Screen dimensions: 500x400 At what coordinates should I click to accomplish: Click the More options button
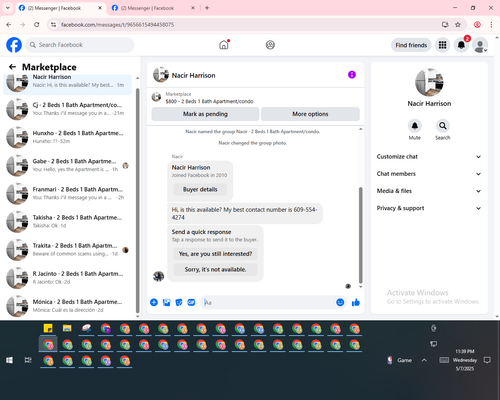click(x=310, y=114)
